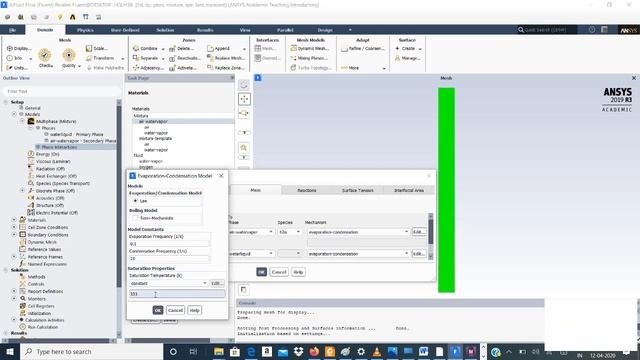The width and height of the screenshot is (640, 360).
Task: Collapse the Multiphase (Mixture) tree node
Action: pos(23,121)
